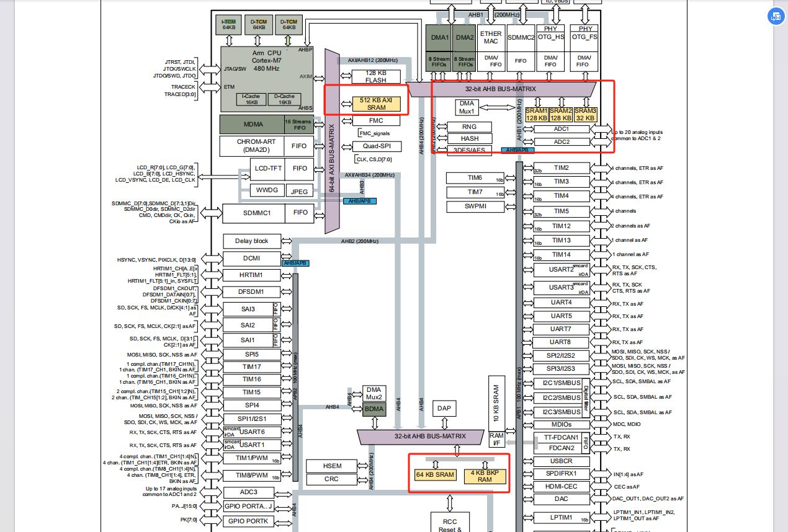Image resolution: width=788 pixels, height=532 pixels.
Task: Select the JPEG block
Action: coord(300,192)
